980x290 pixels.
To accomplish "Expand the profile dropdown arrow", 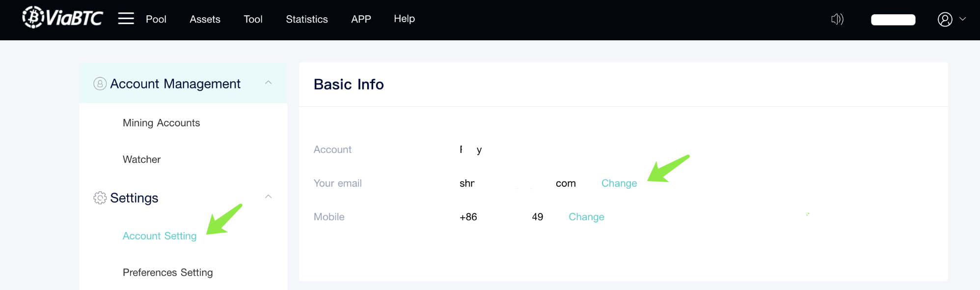I will (x=963, y=19).
